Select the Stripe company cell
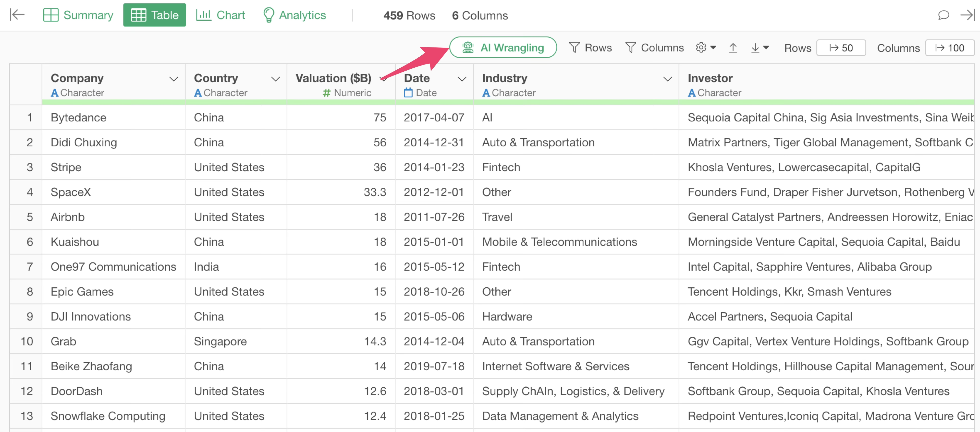This screenshot has width=980, height=432. click(x=113, y=167)
